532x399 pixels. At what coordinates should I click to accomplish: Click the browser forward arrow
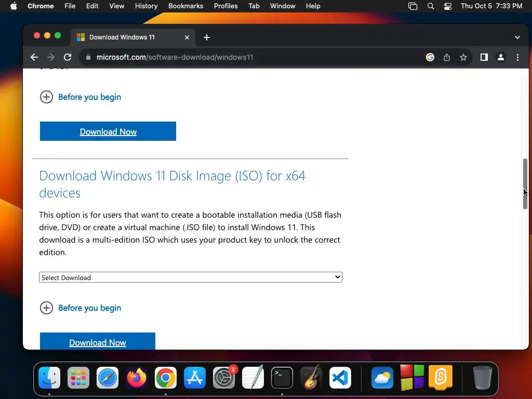(51, 57)
